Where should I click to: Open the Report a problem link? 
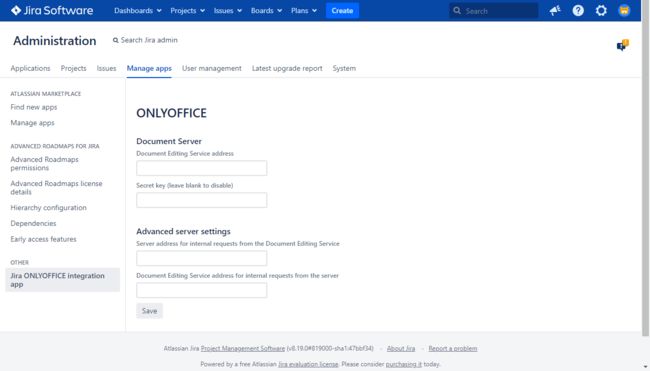coord(453,349)
